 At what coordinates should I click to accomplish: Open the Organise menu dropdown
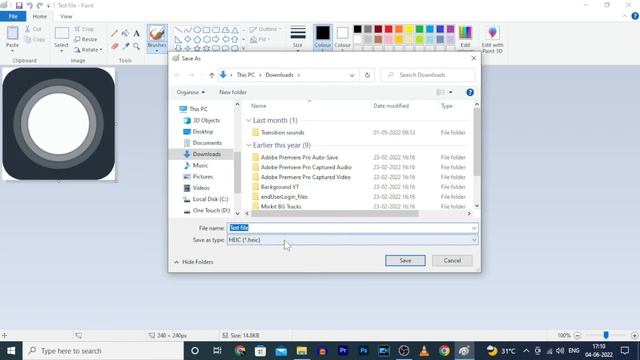tap(191, 92)
